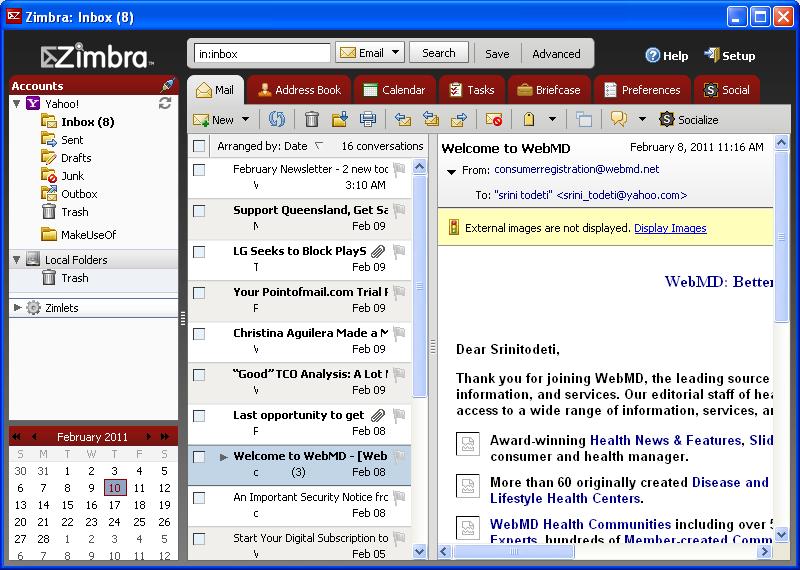Image resolution: width=800 pixels, height=570 pixels.
Task: Click the Get Mail refresh icon in toolbar
Action: pyautogui.click(x=277, y=119)
